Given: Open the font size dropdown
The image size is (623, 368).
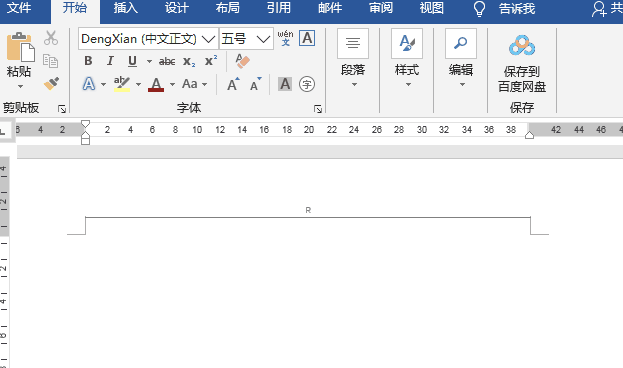Looking at the screenshot, I should [x=263, y=39].
